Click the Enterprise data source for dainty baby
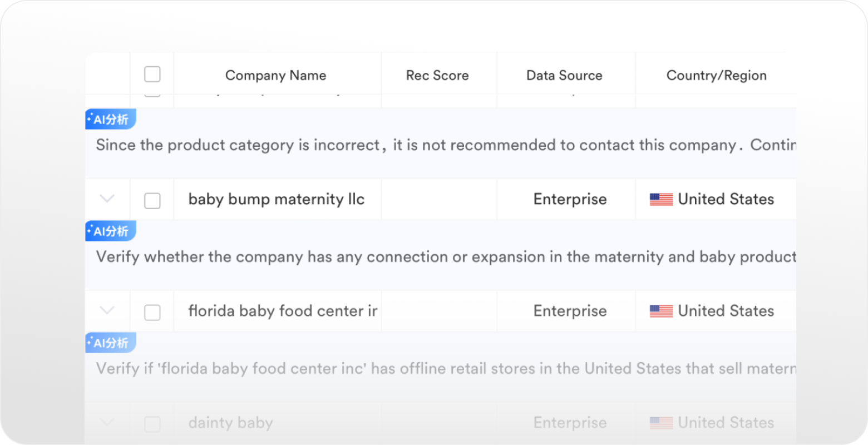 click(570, 423)
